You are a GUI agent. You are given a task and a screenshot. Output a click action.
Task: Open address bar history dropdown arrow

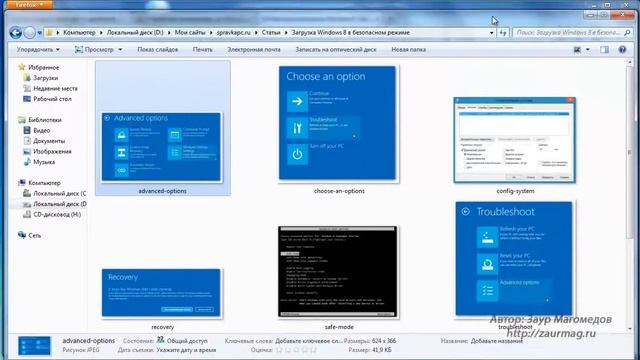pyautogui.click(x=491, y=33)
